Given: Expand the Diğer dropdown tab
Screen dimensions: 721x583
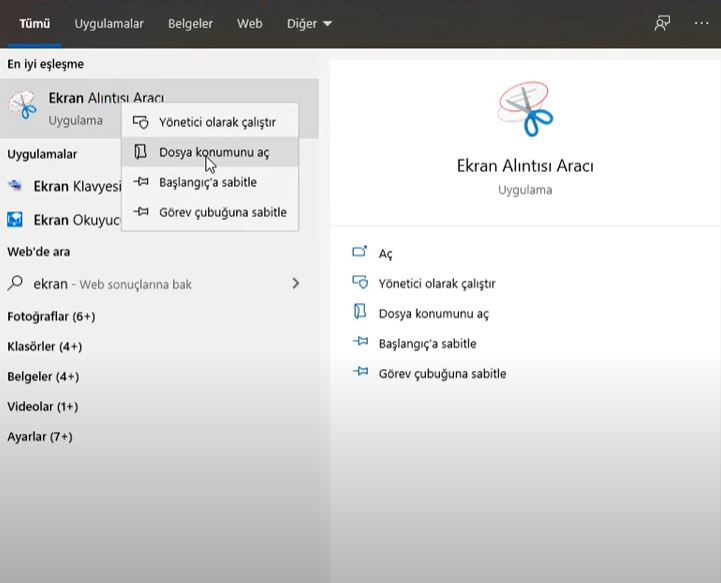Looking at the screenshot, I should pyautogui.click(x=309, y=23).
